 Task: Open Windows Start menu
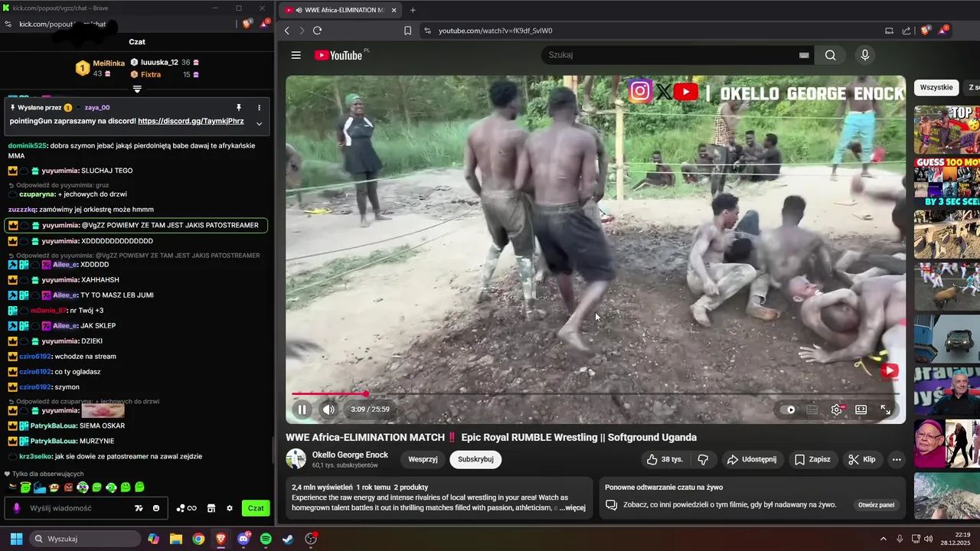(16, 539)
